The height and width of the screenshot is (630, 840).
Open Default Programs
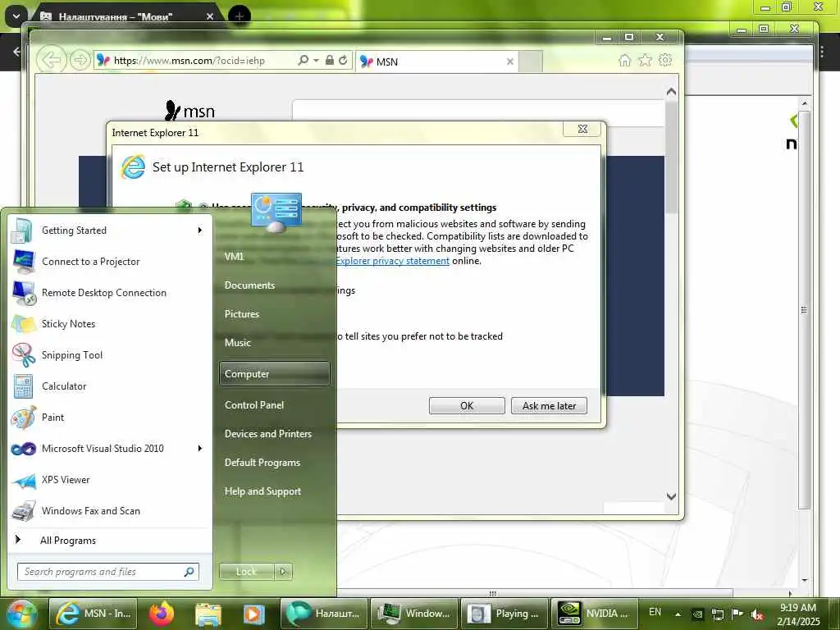tap(262, 463)
